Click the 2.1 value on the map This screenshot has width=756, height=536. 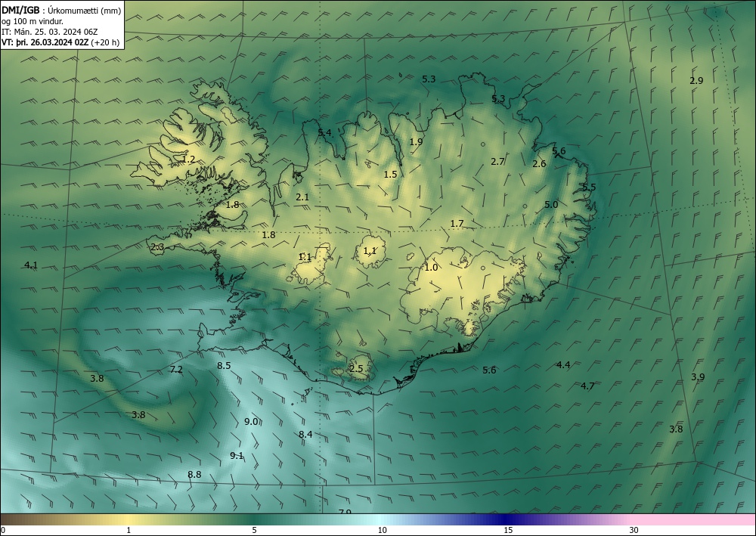click(x=302, y=197)
